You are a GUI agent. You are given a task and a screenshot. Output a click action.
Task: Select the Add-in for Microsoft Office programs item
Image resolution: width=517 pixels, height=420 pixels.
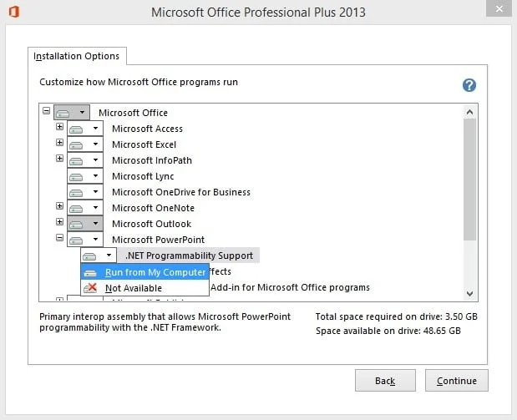[x=290, y=287]
